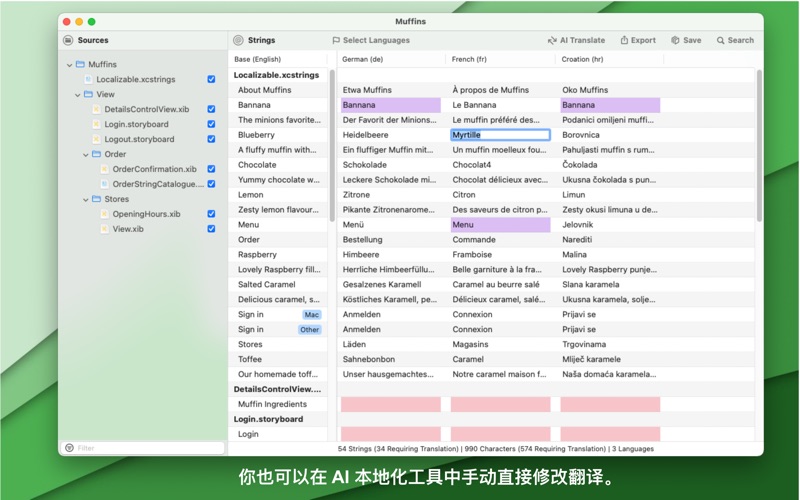This screenshot has height=500, width=800.
Task: Click the Localizable.xcstrings file icon
Action: [88, 79]
